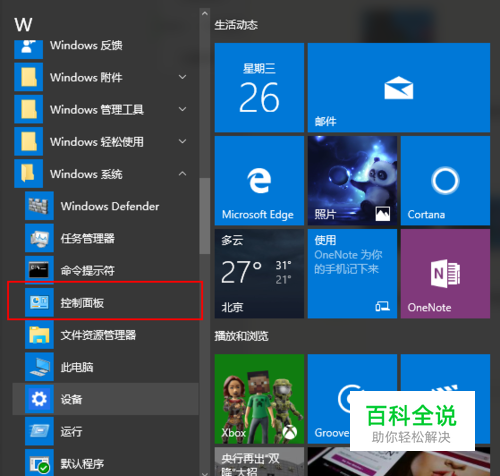Viewport: 500px width, 476px height.
Task: Select the Windows Defender label
Action: tap(110, 206)
